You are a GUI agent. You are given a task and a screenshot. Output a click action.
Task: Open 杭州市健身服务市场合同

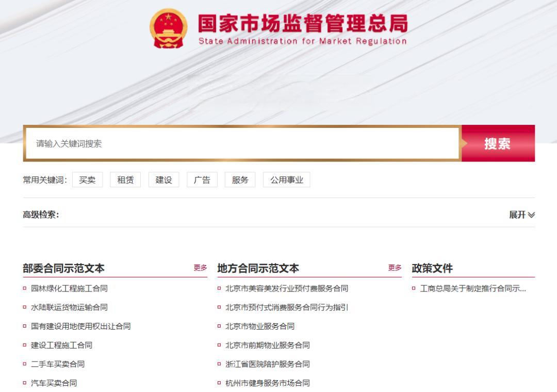point(268,383)
